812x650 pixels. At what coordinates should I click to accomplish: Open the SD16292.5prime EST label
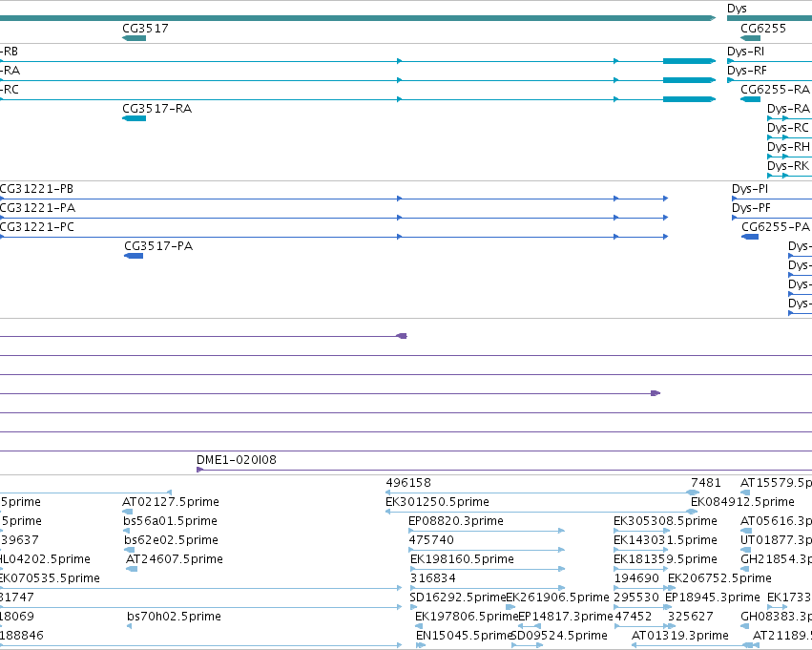coord(457,598)
